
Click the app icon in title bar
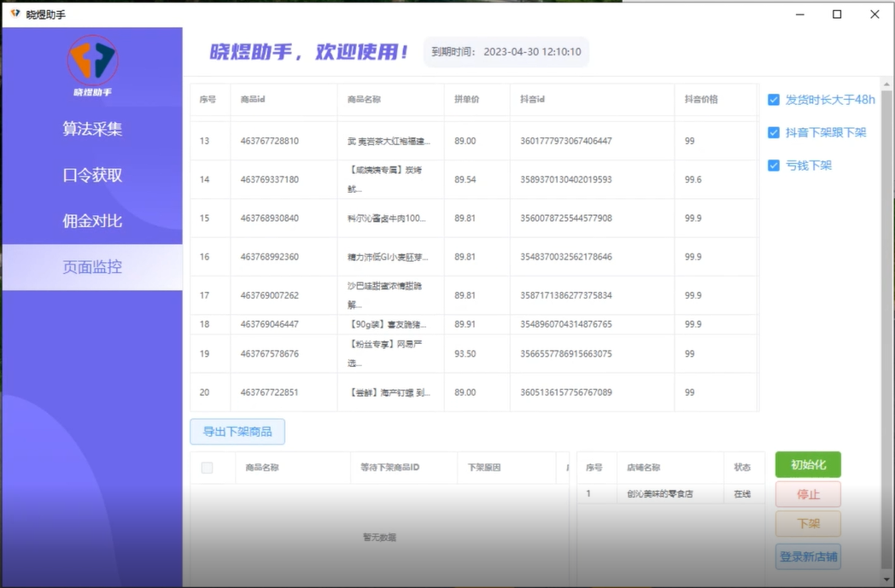15,15
